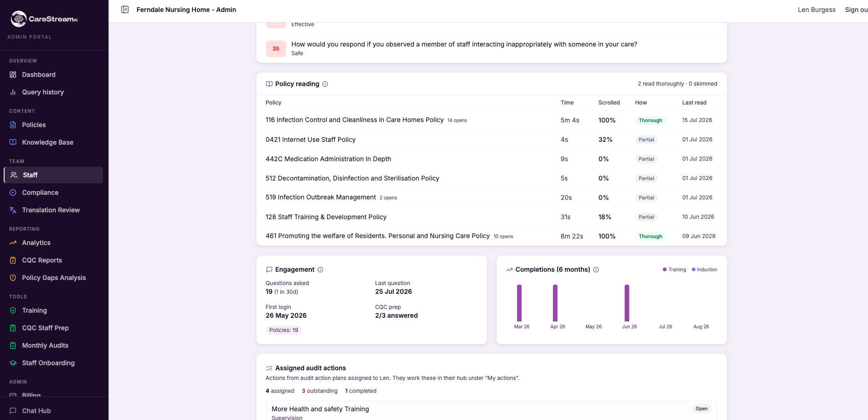Open Policy Gaps Analysis
This screenshot has width=868, height=420.
[53, 278]
